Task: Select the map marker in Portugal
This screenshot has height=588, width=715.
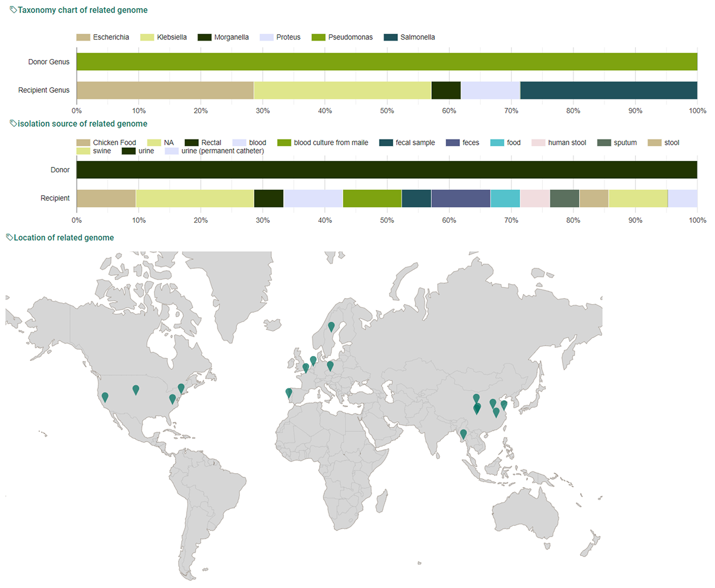Action: click(289, 393)
